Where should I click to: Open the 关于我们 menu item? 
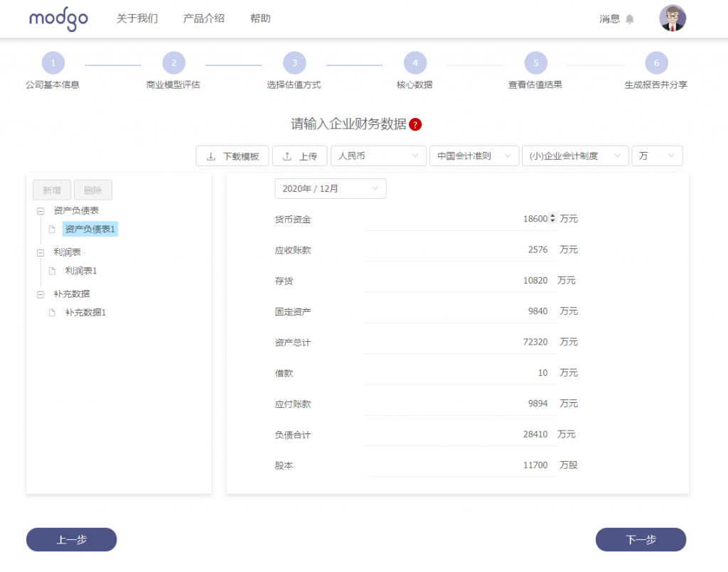137,18
